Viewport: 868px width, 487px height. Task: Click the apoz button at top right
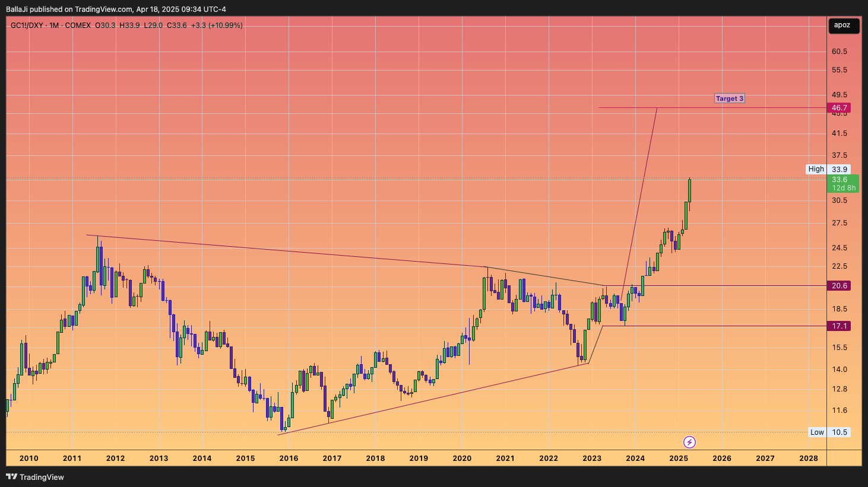[x=844, y=26]
